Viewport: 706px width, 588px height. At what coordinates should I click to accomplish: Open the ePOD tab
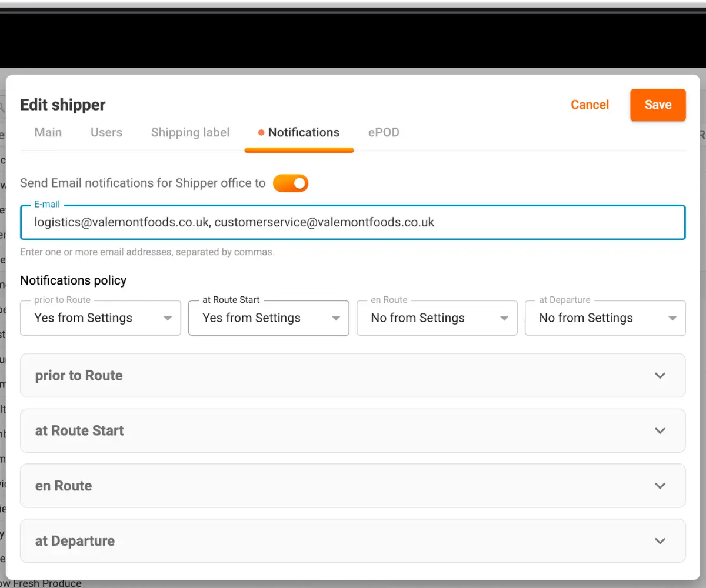[x=384, y=132]
